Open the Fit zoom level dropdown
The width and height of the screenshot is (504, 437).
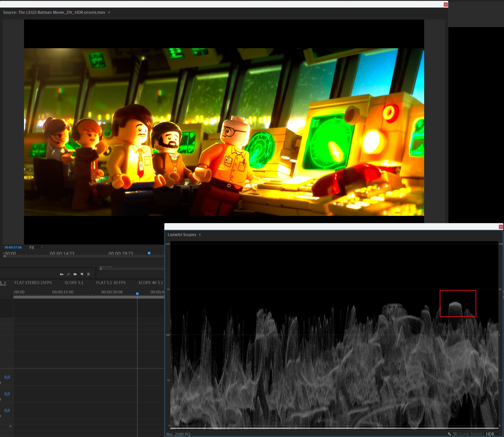coord(36,247)
